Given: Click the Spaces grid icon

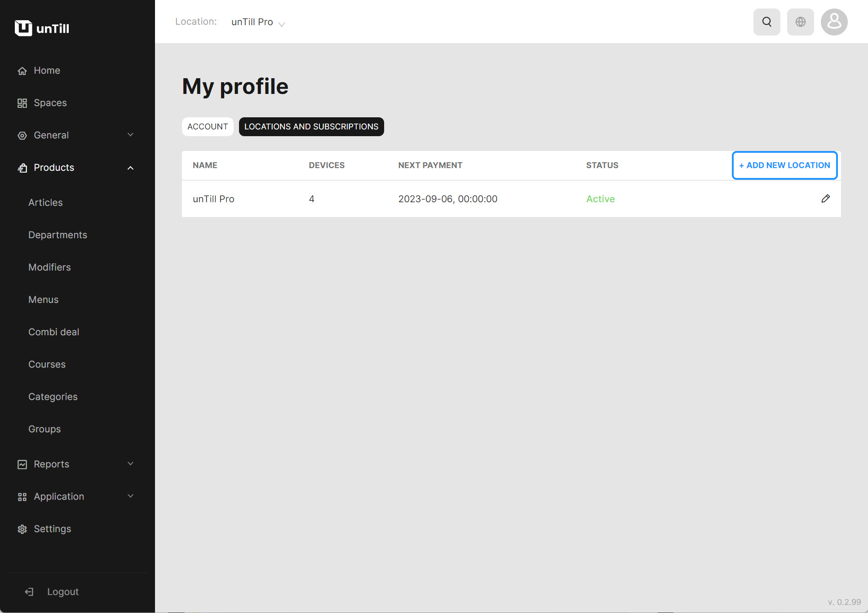Looking at the screenshot, I should tap(22, 103).
